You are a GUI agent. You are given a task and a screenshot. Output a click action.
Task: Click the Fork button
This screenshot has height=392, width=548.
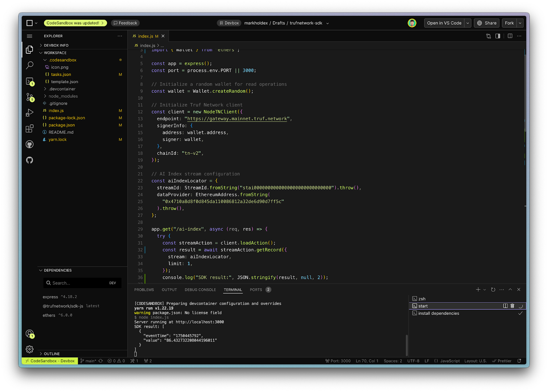509,23
